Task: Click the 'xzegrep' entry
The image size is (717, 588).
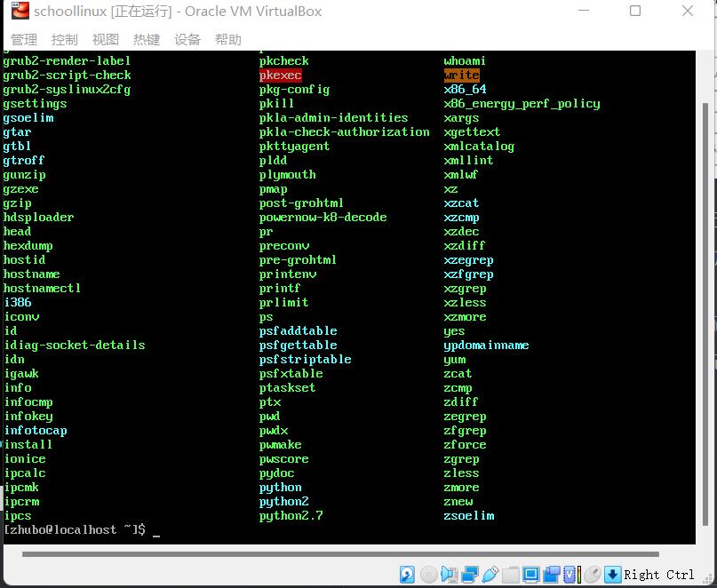Action: click(x=468, y=260)
